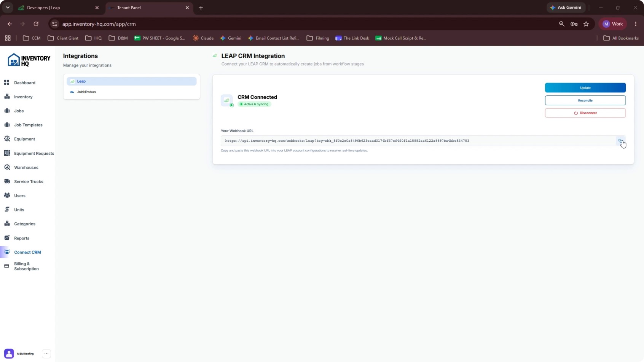The height and width of the screenshot is (362, 644).
Task: Switch to Developers | Leap tab
Action: coord(57,8)
